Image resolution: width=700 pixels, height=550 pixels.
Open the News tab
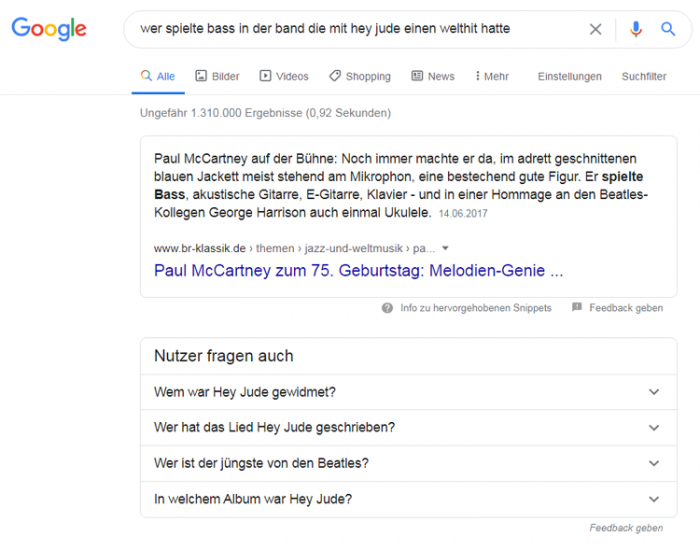tap(433, 76)
